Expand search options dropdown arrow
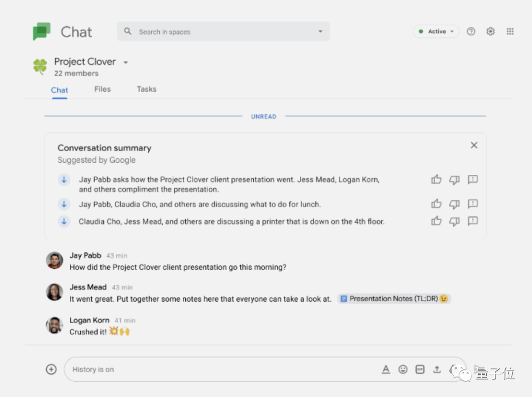This screenshot has width=532, height=397. click(x=320, y=32)
